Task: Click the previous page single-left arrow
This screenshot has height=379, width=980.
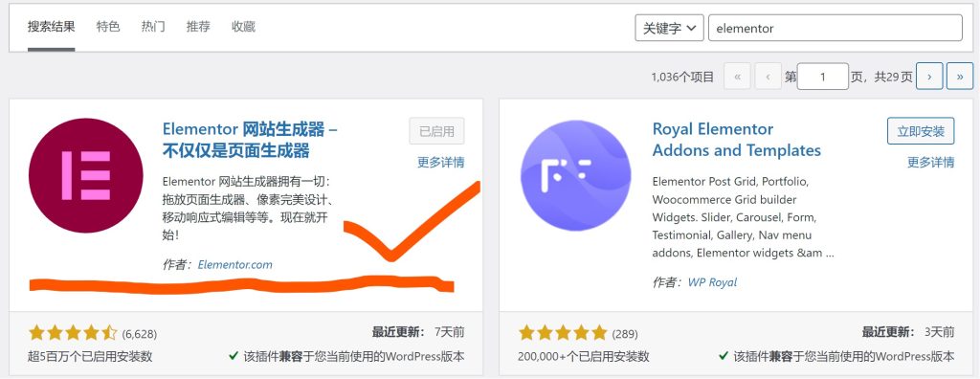Action: (x=768, y=77)
